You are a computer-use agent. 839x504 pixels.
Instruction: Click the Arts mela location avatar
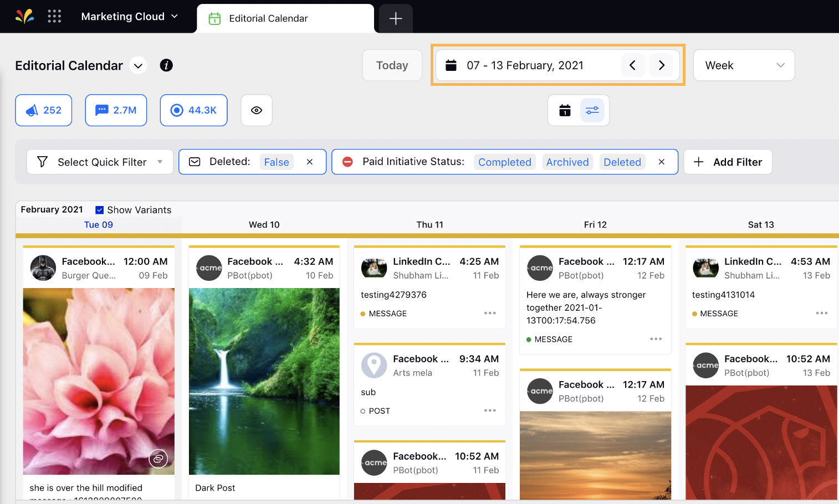coord(374,366)
